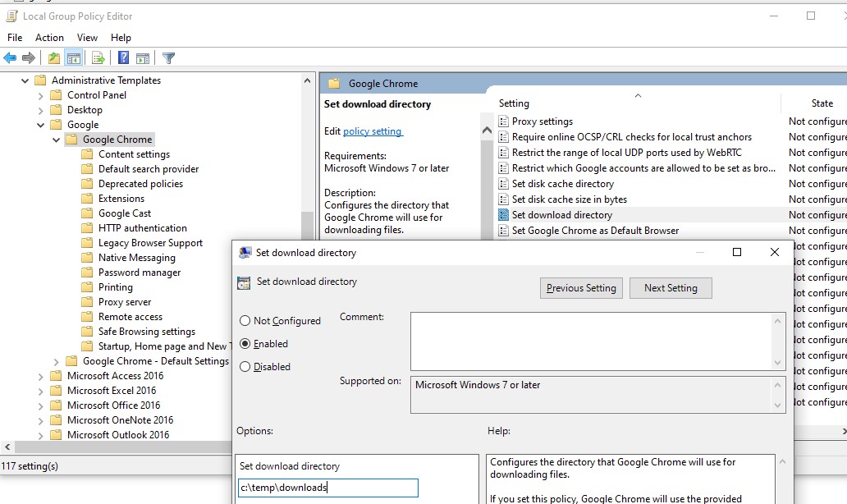This screenshot has width=847, height=504.
Task: Click the Next Setting button
Action: [x=671, y=288]
